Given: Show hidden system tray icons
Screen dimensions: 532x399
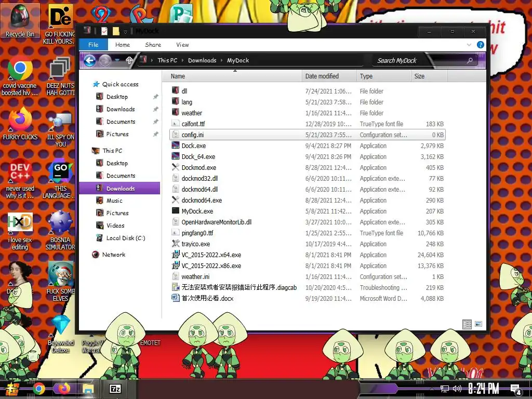Looking at the screenshot, I should click(432, 389).
